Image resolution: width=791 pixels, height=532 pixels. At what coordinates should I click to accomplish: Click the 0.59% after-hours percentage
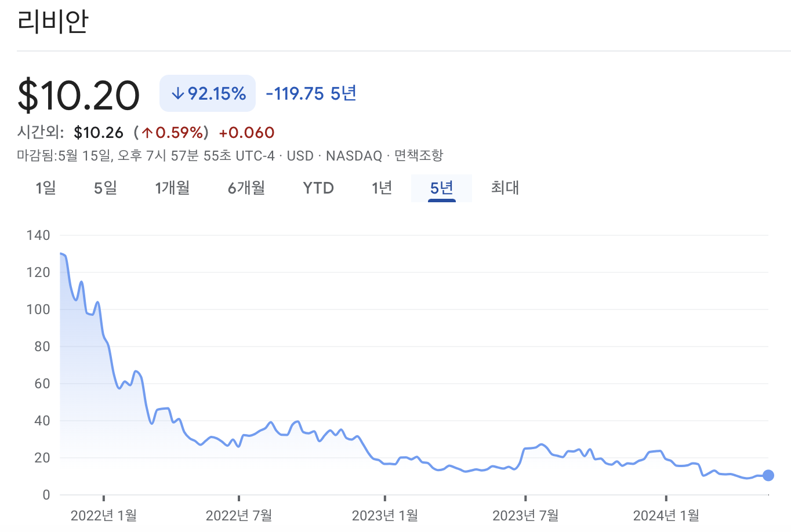click(x=173, y=133)
